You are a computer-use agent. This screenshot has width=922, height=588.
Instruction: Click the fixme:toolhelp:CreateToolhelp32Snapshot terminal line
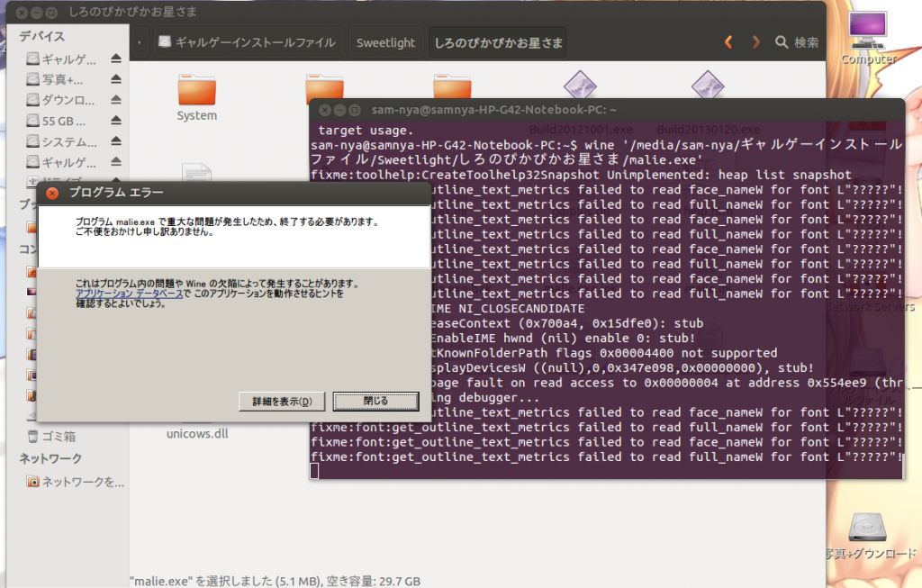581,175
